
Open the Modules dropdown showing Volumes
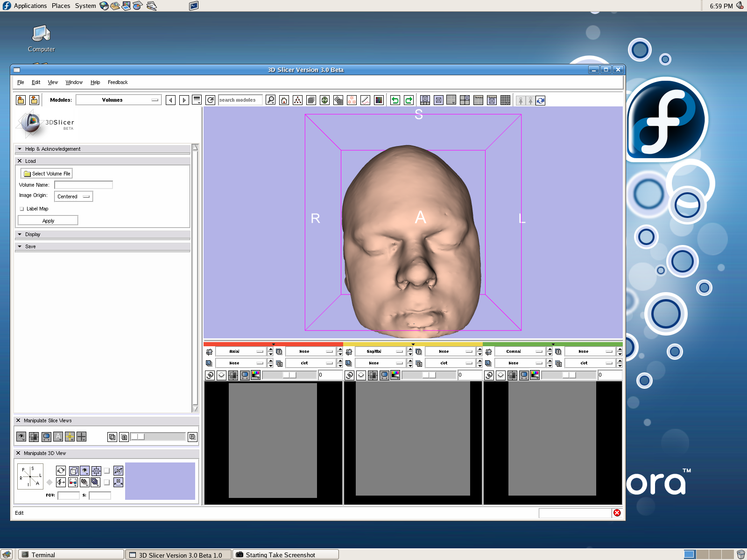118,100
